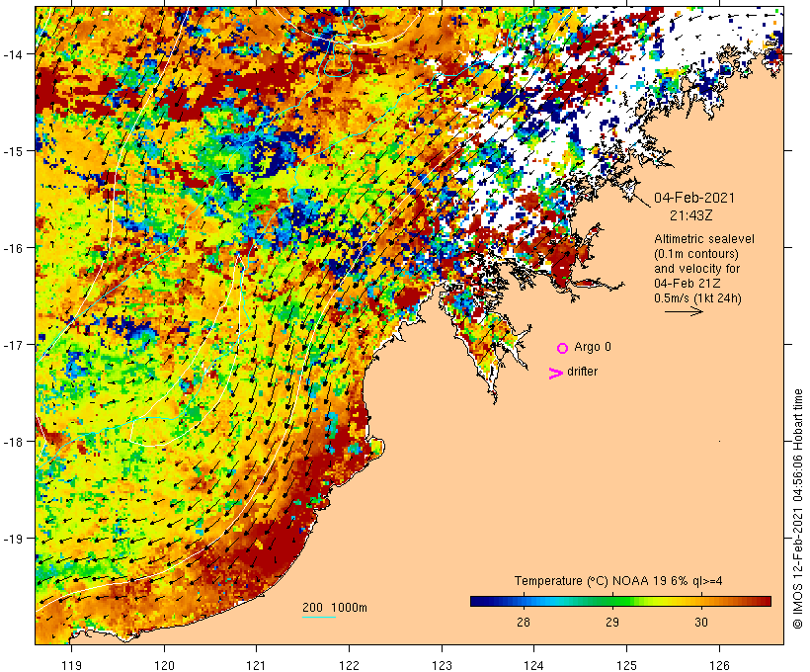
Task: Click longitude axis label 124
Action: (x=534, y=665)
